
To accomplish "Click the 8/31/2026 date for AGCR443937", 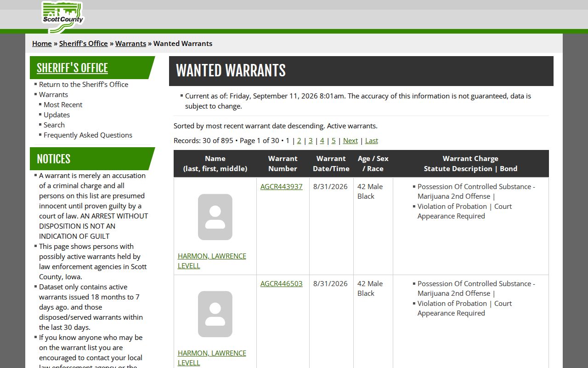I will [330, 186].
